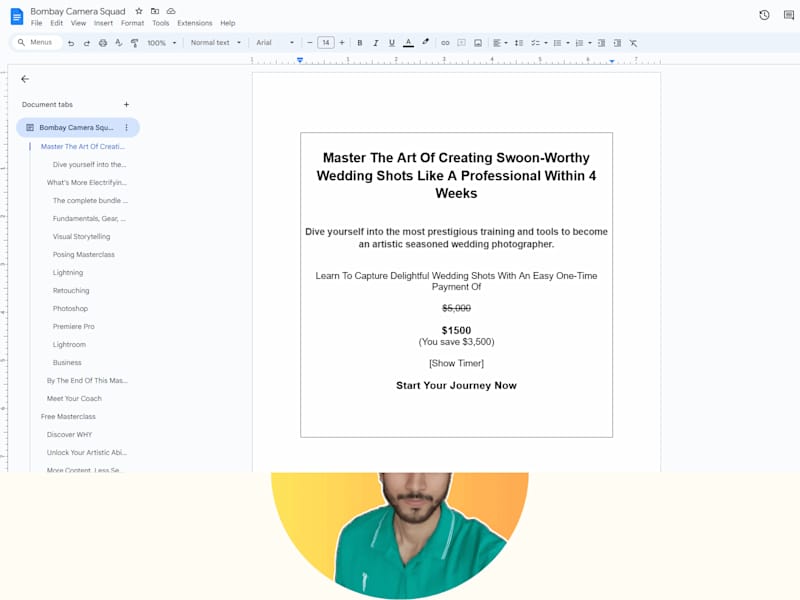800x600 pixels.
Task: Jump to Master The Art Of Creati... heading
Action: pyautogui.click(x=83, y=146)
